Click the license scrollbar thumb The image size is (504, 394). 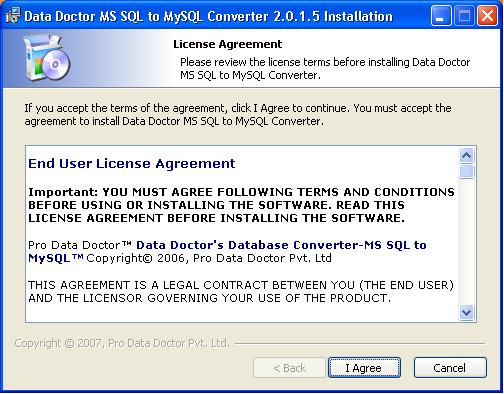(466, 171)
